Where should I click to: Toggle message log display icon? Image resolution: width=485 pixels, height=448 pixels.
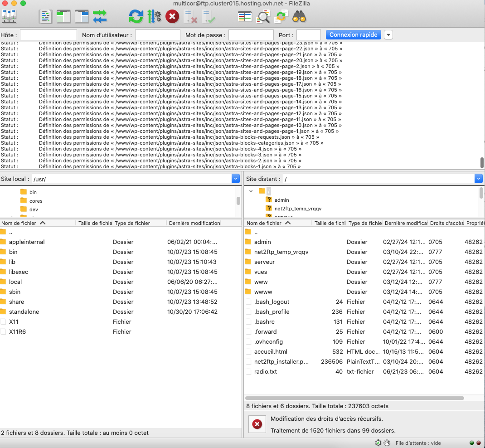point(46,17)
